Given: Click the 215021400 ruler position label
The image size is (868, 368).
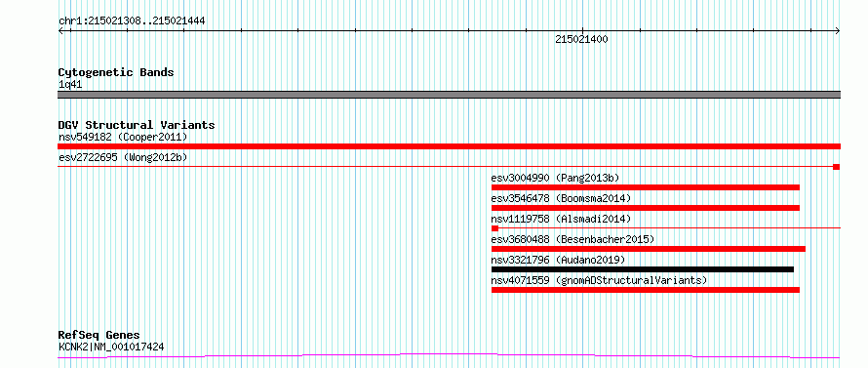Looking at the screenshot, I should 581,39.
